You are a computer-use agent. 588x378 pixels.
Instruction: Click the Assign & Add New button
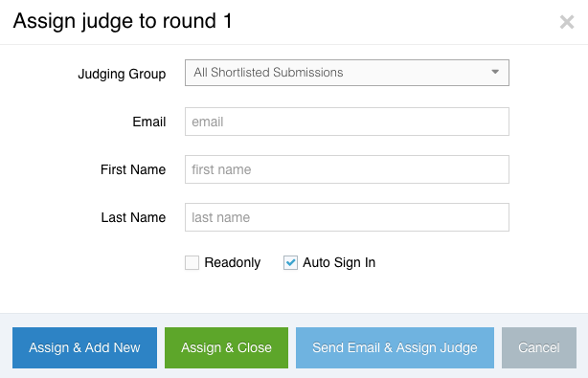84,347
